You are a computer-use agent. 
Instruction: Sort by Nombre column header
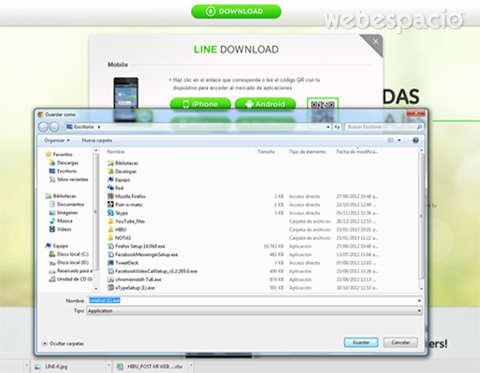(x=116, y=152)
